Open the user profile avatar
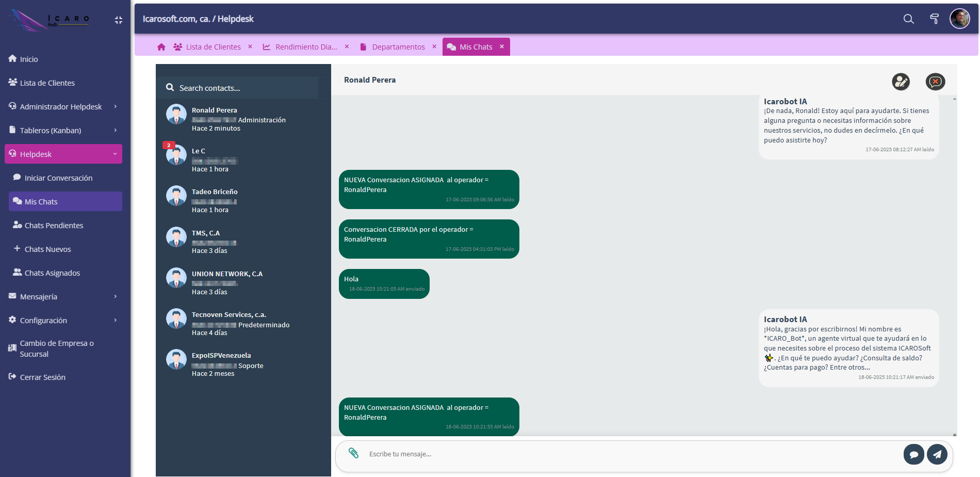 [960, 19]
